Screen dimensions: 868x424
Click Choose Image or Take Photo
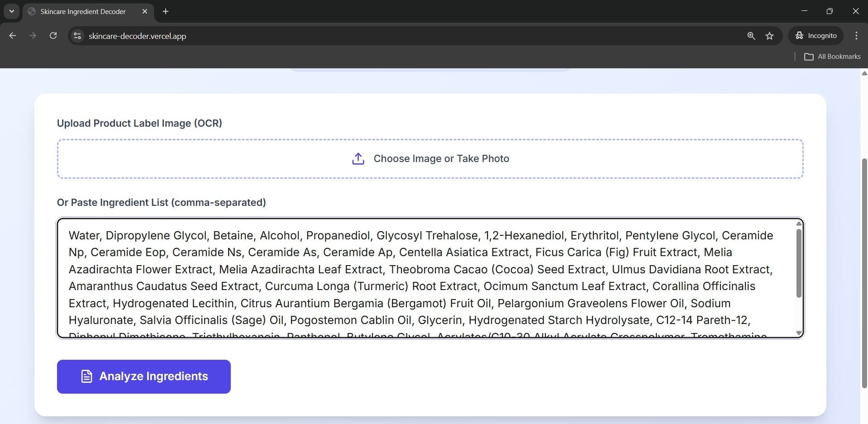pyautogui.click(x=429, y=158)
